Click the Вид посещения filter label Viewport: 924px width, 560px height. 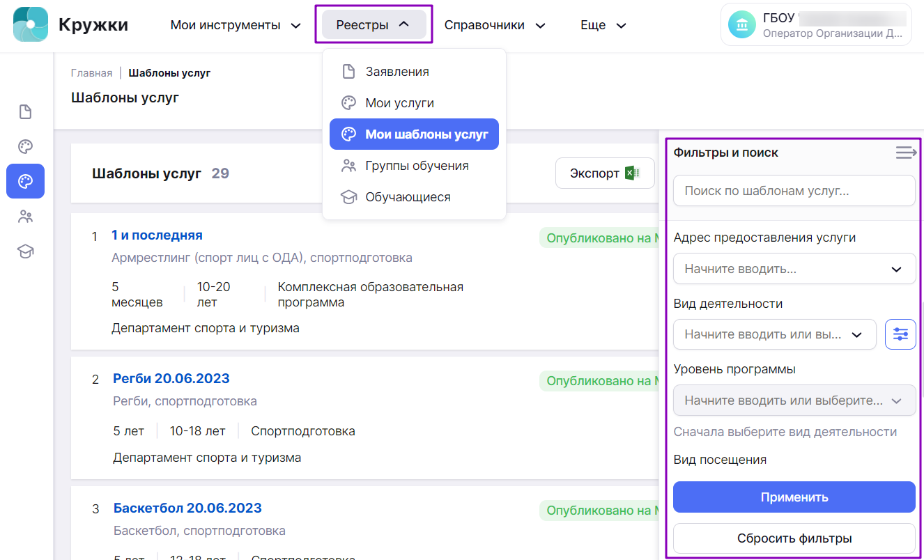(721, 460)
